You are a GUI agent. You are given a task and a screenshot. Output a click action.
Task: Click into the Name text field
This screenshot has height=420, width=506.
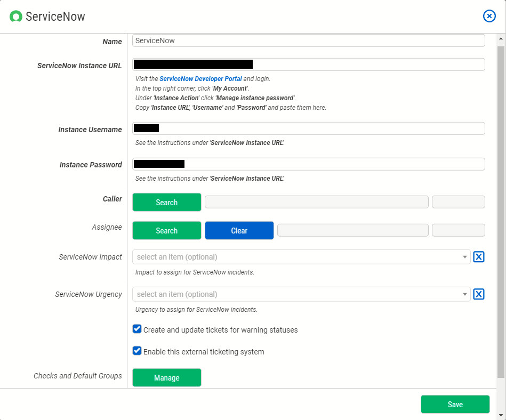[308, 41]
